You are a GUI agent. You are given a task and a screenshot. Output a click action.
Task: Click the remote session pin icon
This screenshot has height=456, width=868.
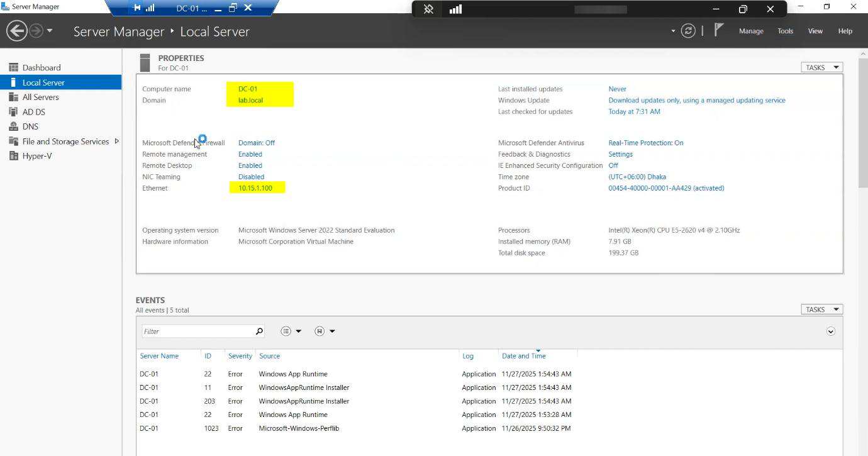coord(428,9)
